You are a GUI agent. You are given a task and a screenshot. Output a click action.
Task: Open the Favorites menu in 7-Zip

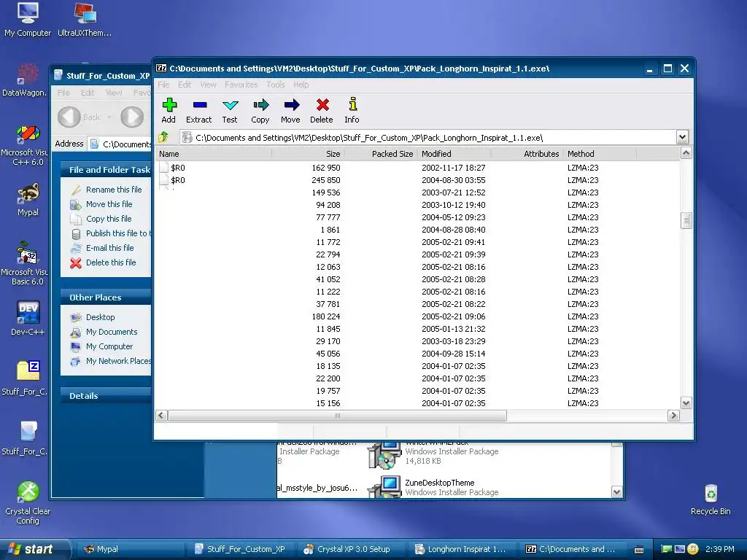(x=241, y=85)
